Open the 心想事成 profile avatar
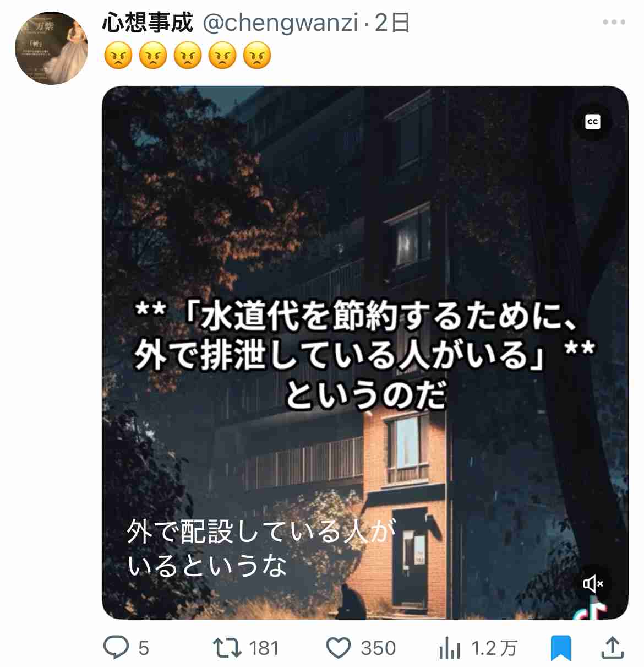 pos(51,48)
